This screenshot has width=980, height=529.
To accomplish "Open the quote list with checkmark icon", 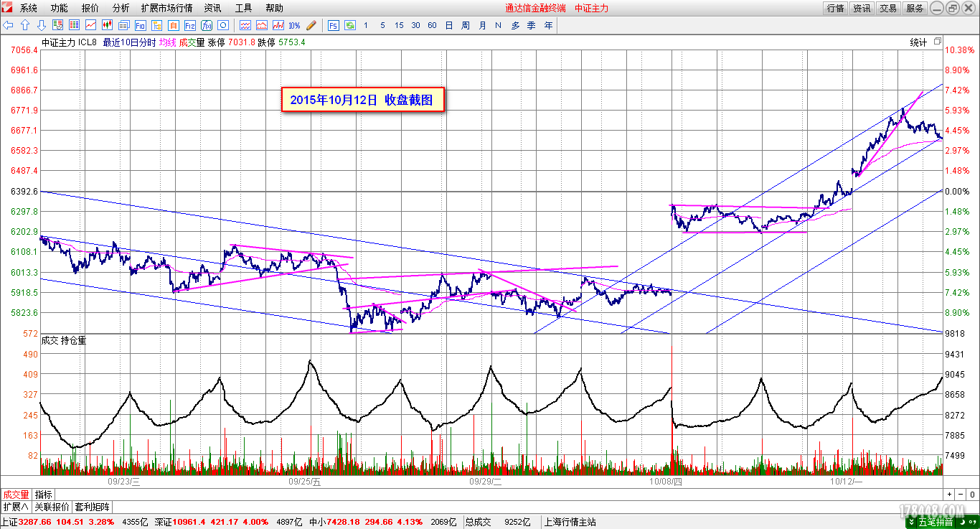I will click(x=58, y=25).
